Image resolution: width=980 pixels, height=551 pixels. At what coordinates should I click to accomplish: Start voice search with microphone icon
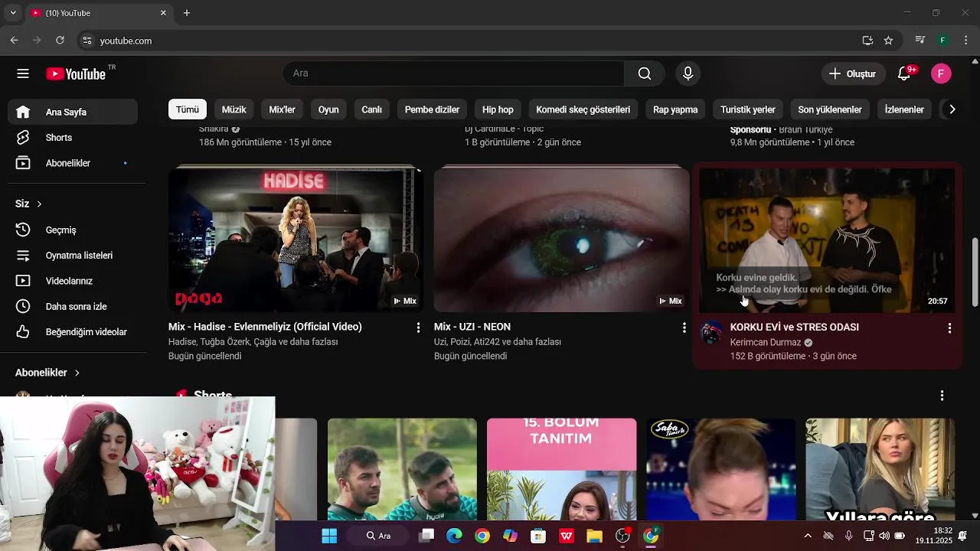click(688, 73)
